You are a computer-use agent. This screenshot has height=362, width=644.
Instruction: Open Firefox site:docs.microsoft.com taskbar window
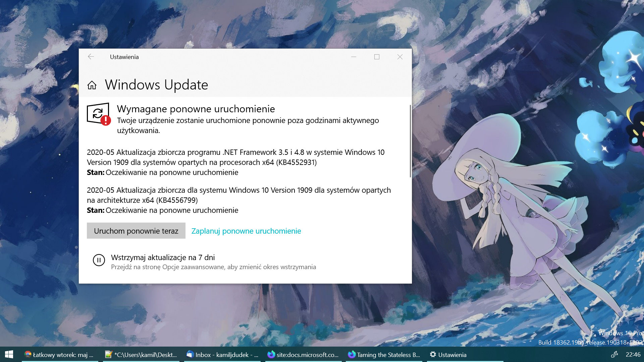pos(303,355)
